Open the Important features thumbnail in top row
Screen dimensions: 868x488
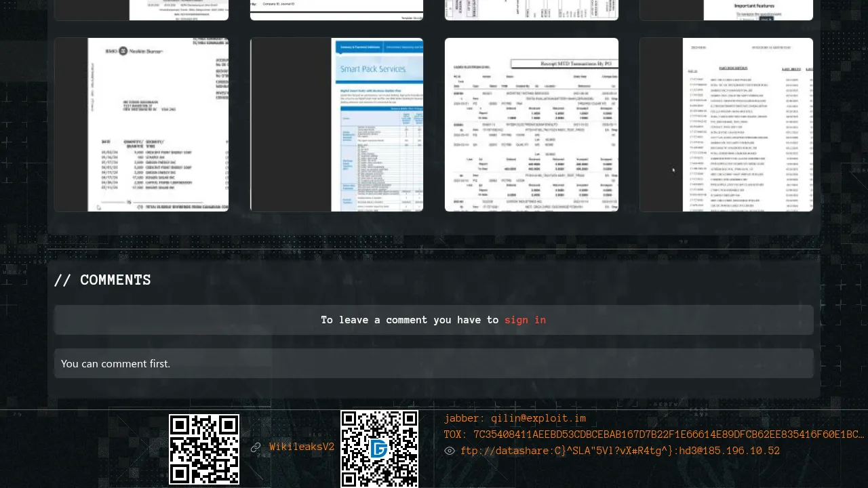(726, 9)
